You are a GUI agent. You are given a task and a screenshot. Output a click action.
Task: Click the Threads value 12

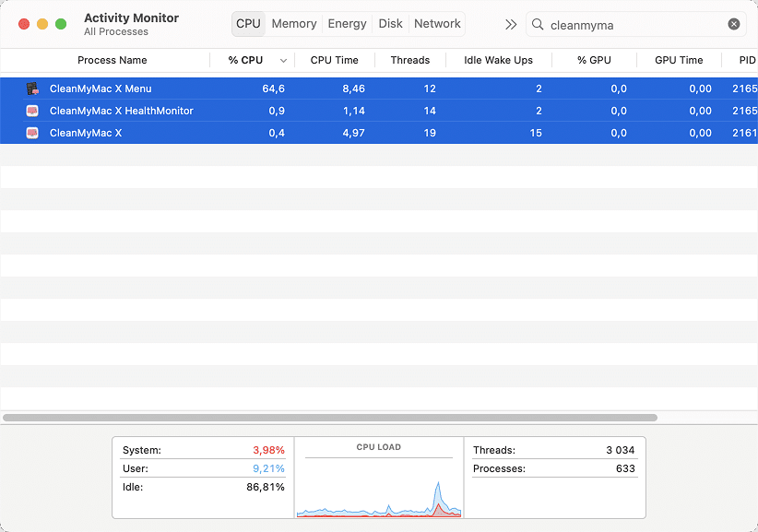[430, 89]
